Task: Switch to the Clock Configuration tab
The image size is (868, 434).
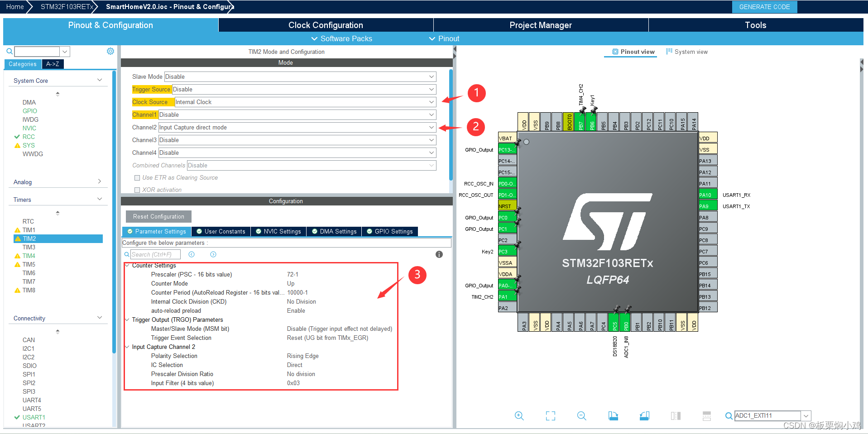Action: (x=326, y=25)
